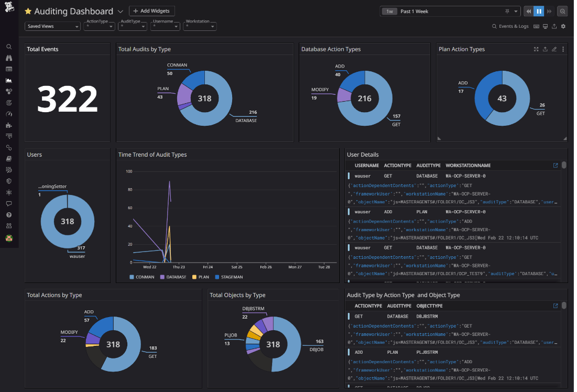577x392 pixels.
Task: Open three-dot menu on Plan Action Types
Action: coord(563,49)
